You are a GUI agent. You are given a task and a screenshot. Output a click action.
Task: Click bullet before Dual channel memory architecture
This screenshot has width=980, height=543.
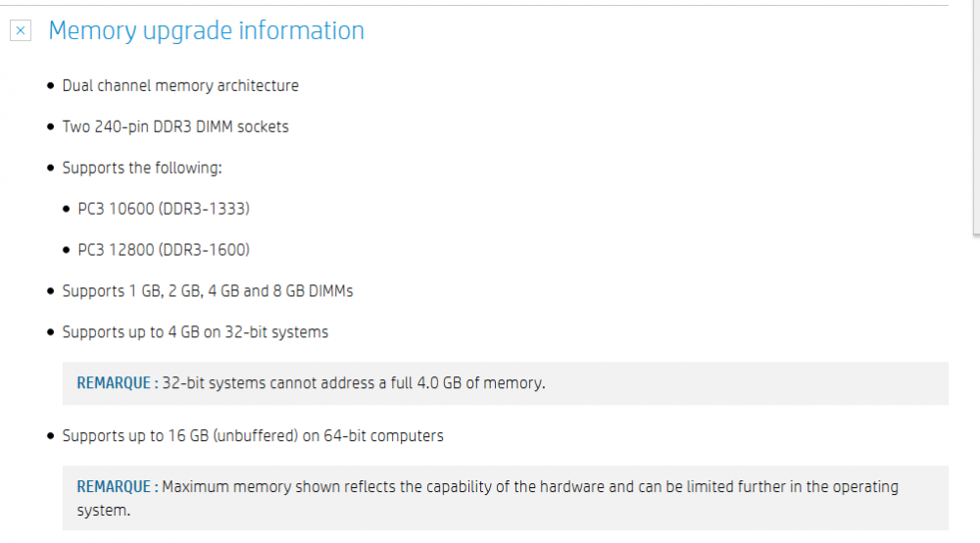coord(51,86)
